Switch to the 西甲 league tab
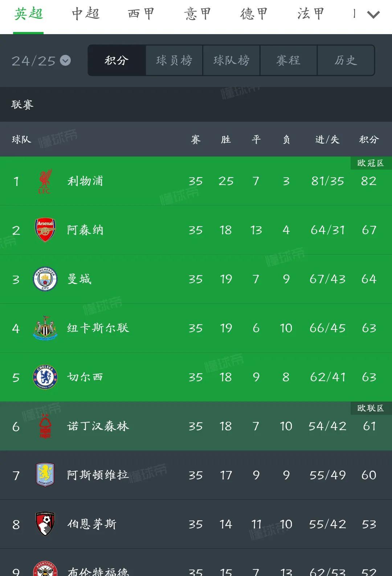Viewport: 392px width, 576px height. coord(142,14)
